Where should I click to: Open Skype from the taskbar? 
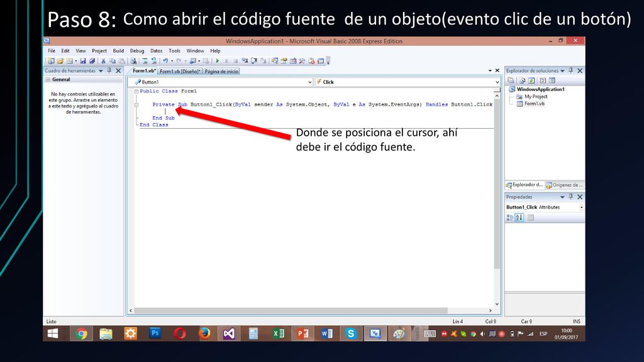pos(350,333)
